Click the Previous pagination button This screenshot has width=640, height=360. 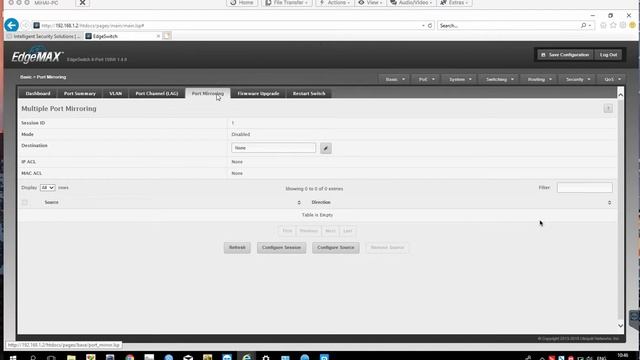click(309, 231)
